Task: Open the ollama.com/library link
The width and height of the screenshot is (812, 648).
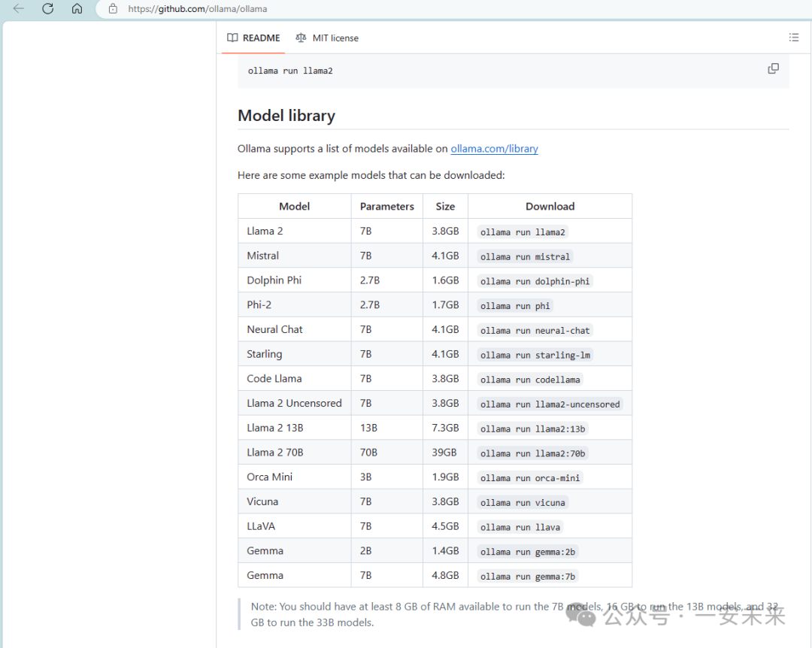Action: tap(494, 149)
